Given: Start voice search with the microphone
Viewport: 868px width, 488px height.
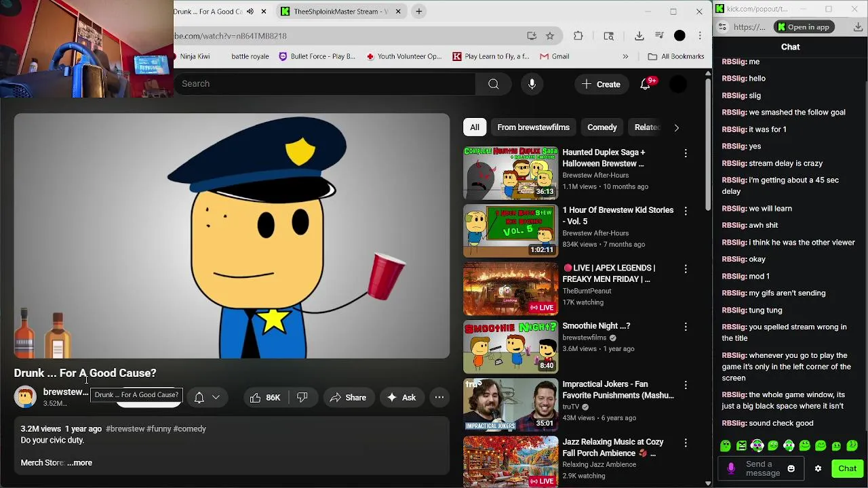Looking at the screenshot, I should (x=532, y=84).
